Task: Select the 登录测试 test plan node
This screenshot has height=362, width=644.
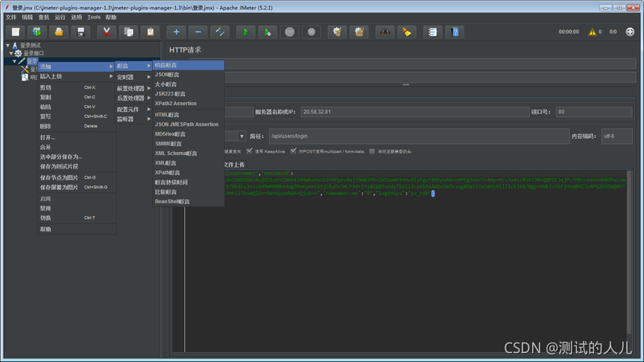Action: coord(31,45)
